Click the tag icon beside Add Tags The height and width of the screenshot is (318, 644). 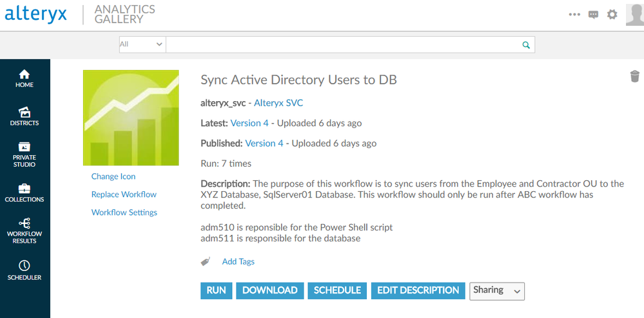point(206,261)
